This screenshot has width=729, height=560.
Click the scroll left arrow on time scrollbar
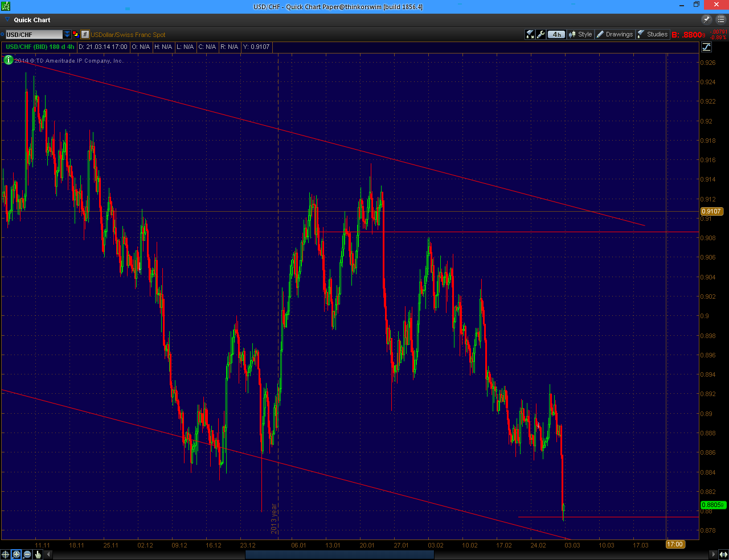(x=48, y=554)
